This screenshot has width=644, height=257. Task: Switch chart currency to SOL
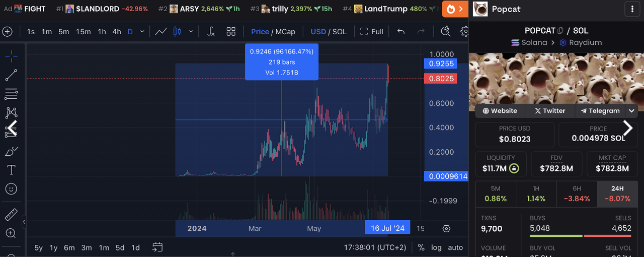340,32
